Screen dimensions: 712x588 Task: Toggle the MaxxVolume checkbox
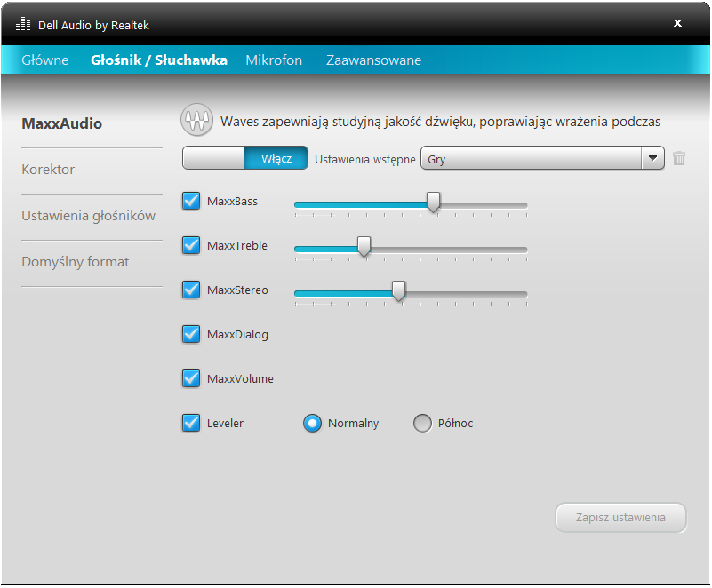coord(191,378)
